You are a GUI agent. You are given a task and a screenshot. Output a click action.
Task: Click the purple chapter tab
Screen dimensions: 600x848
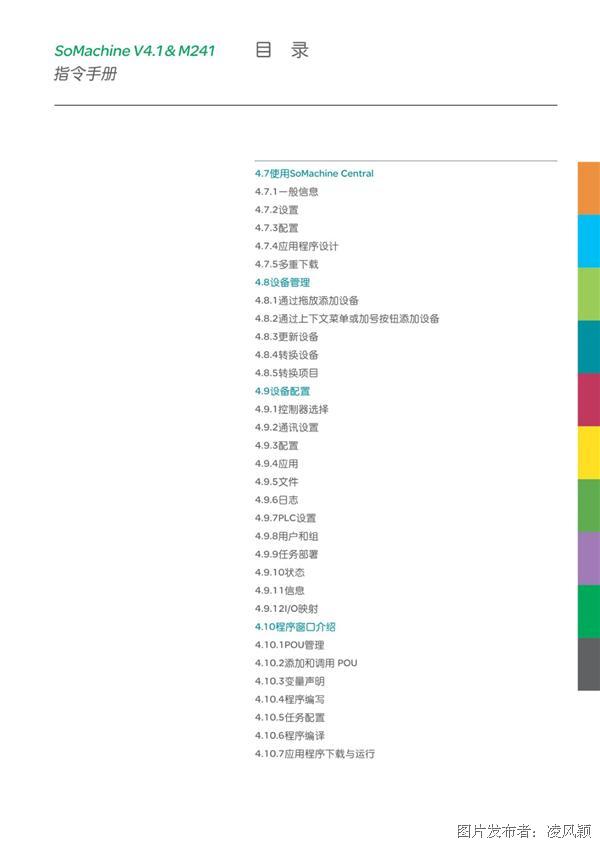click(589, 559)
